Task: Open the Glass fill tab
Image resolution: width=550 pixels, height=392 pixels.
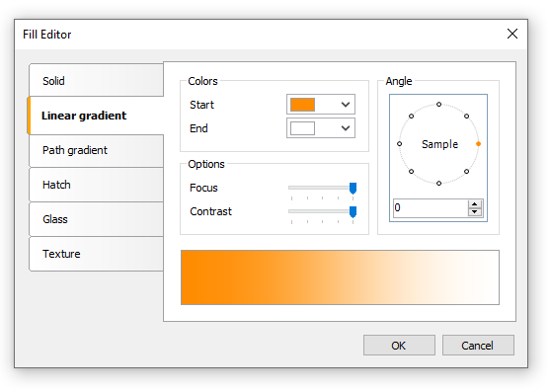Action: 96,219
